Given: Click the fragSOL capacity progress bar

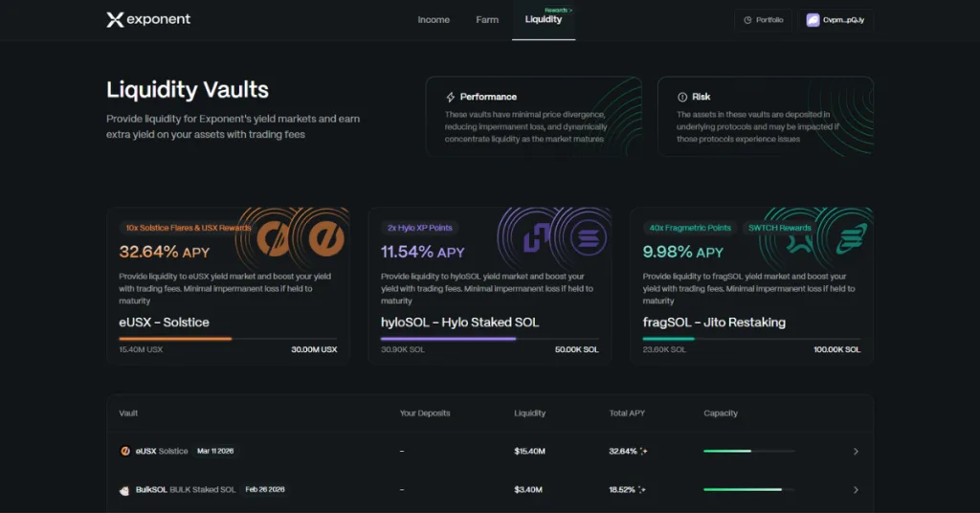Looking at the screenshot, I should point(750,338).
